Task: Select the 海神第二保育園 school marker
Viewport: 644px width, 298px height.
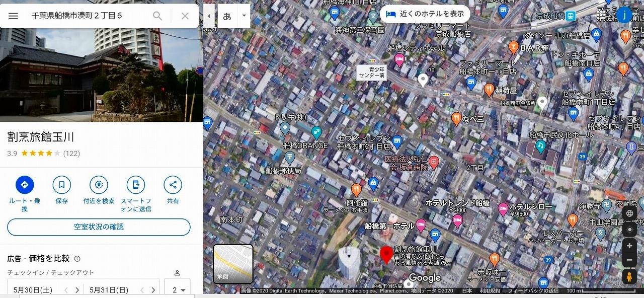Action: [373, 18]
